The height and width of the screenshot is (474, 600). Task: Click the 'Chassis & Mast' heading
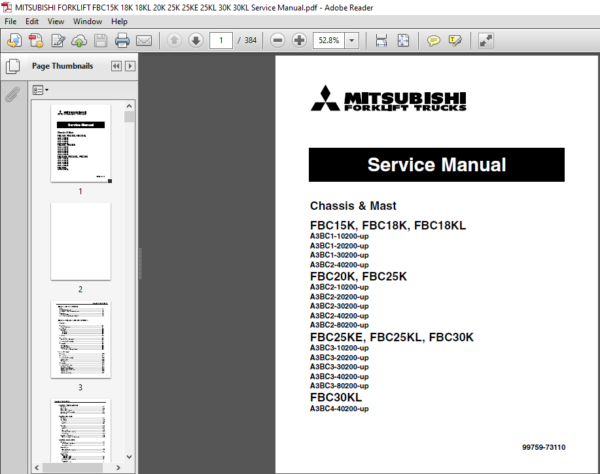pyautogui.click(x=353, y=206)
